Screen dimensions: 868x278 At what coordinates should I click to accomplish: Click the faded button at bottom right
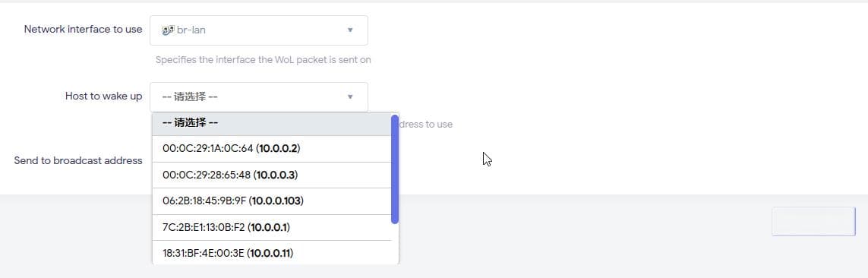tap(813, 222)
